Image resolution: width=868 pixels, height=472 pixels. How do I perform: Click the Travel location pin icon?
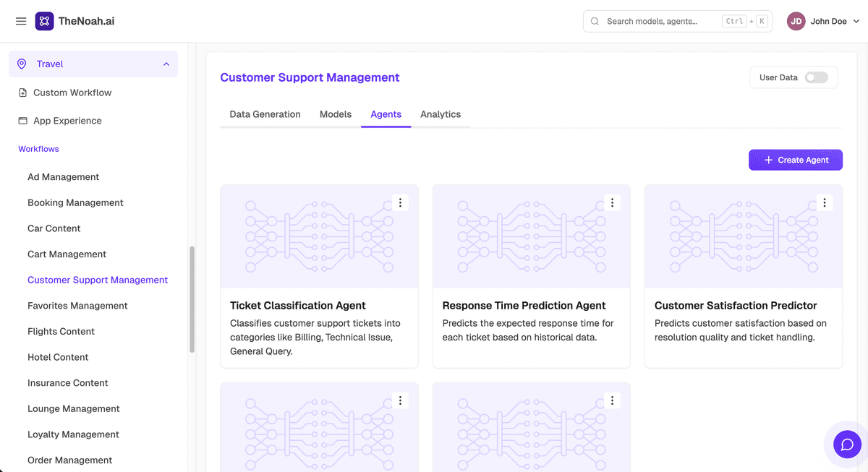[x=22, y=64]
